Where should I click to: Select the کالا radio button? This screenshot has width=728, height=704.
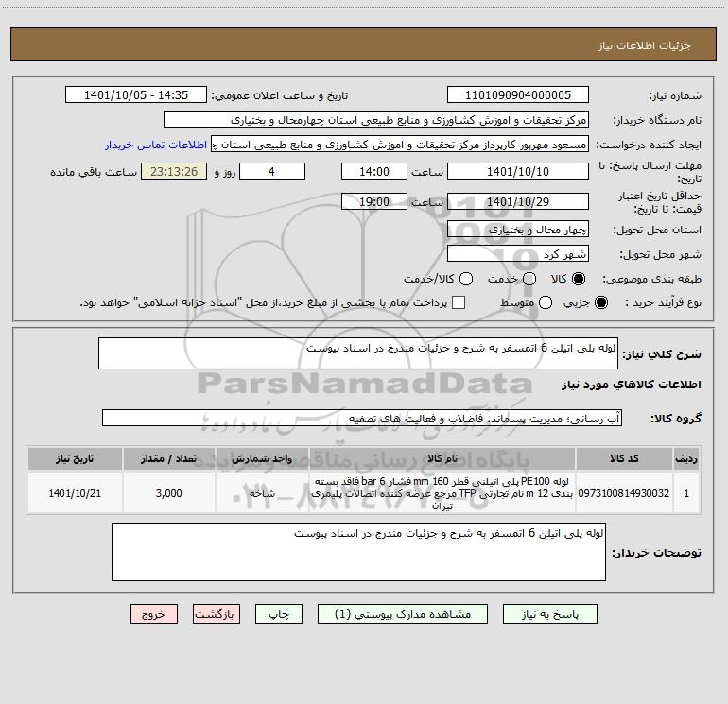(579, 279)
